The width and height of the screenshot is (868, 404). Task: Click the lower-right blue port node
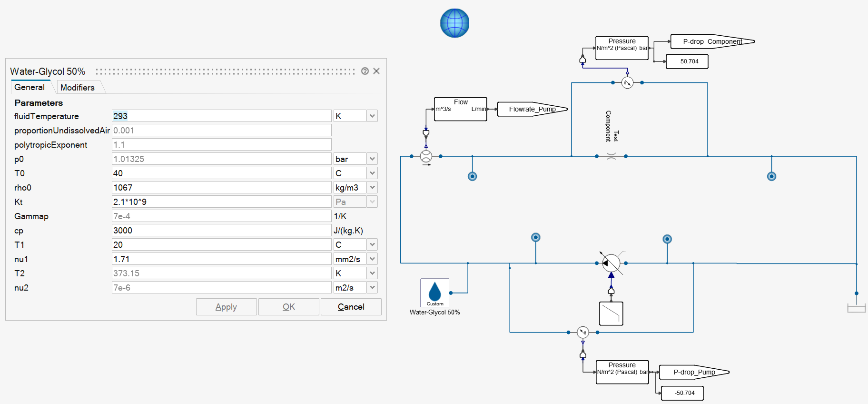click(667, 239)
